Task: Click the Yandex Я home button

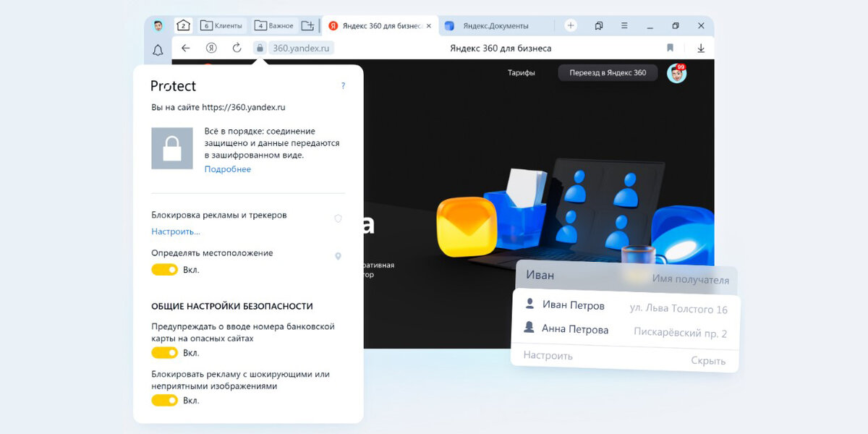Action: (211, 48)
